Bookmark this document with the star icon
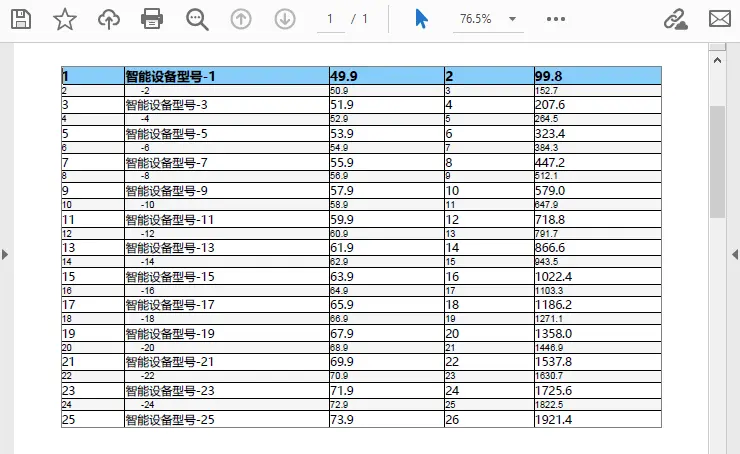The width and height of the screenshot is (740, 454). click(x=65, y=19)
